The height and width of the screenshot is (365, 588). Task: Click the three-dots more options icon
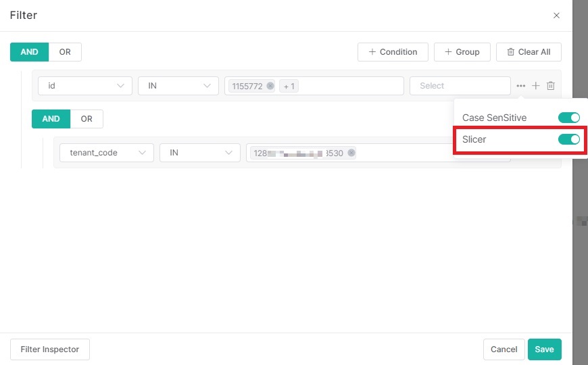coord(520,86)
